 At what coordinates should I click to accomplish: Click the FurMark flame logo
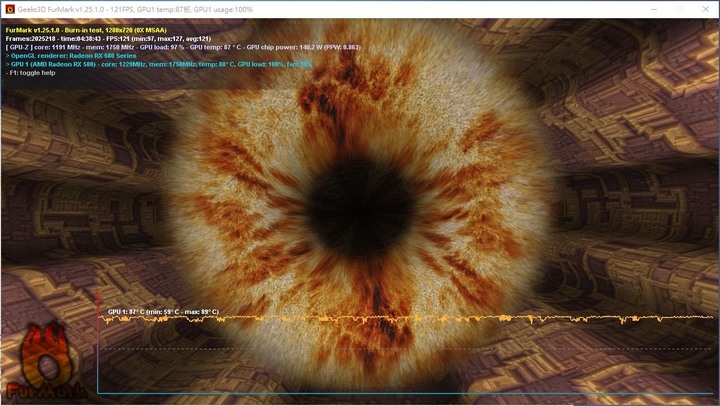[47, 361]
